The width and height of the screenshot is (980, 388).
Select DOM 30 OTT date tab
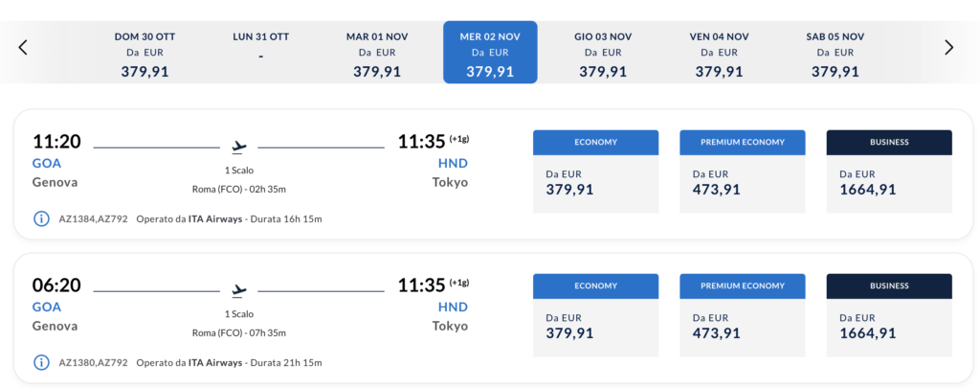pos(145,53)
